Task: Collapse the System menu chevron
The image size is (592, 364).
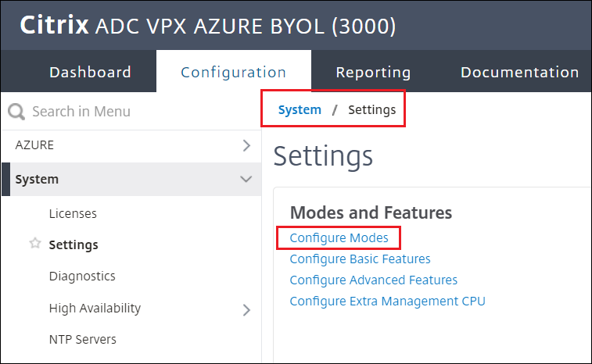Action: pos(246,179)
